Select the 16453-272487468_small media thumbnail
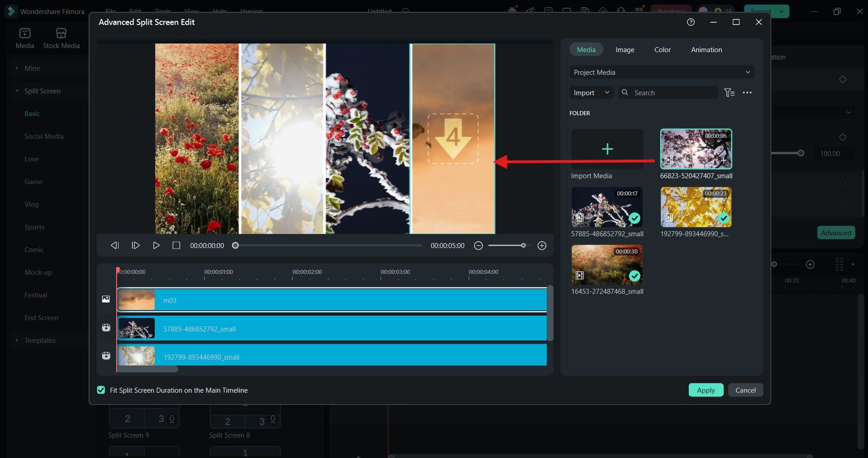This screenshot has width=868, height=458. point(607,265)
